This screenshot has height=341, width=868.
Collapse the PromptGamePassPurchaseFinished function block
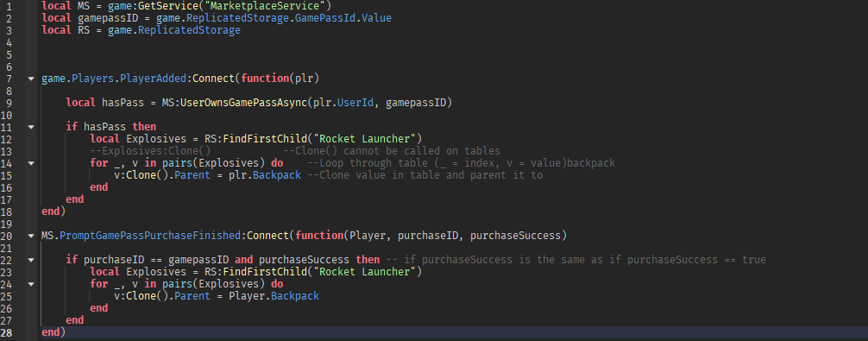pos(31,236)
